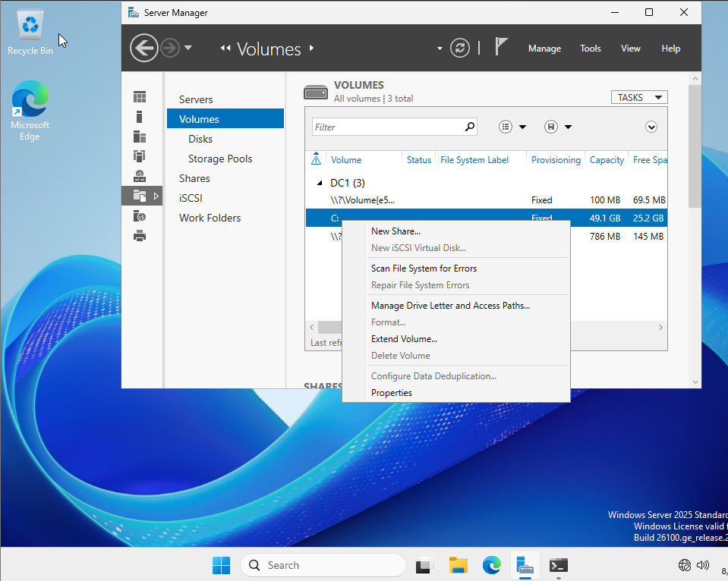The image size is (728, 581).
Task: Open the Print Services printer icon
Action: 140,236
